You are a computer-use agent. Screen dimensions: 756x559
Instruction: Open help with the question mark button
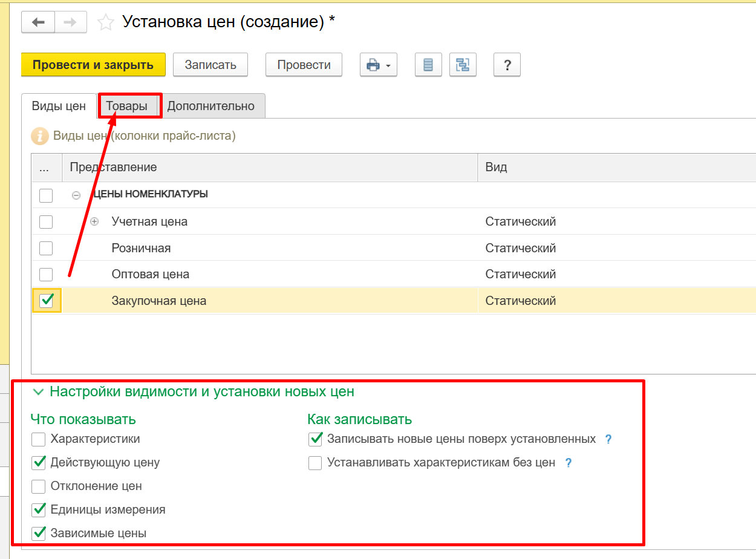pyautogui.click(x=507, y=65)
